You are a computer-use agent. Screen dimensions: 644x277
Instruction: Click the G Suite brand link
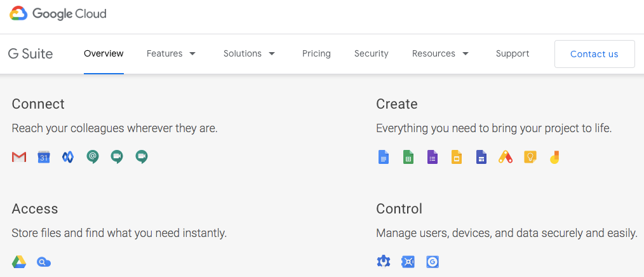point(30,54)
